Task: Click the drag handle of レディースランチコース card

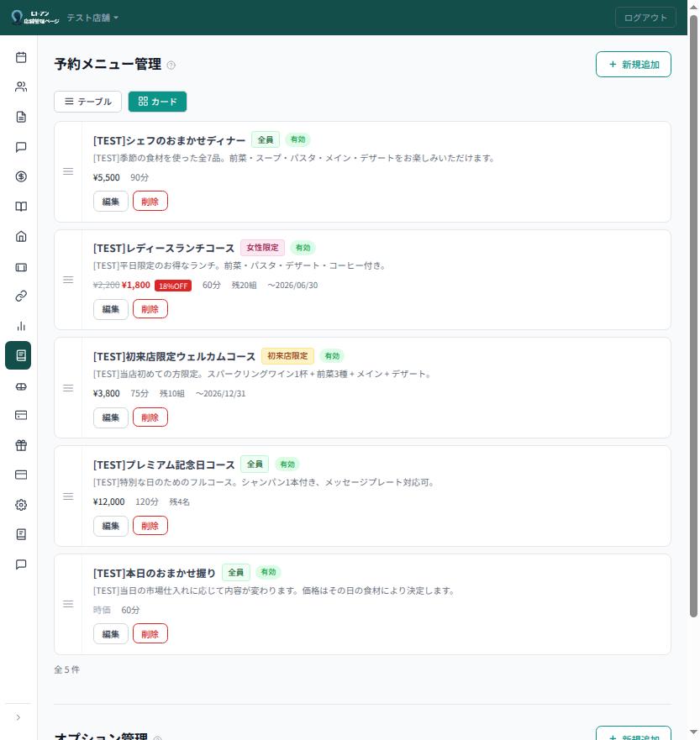Action: pos(68,280)
